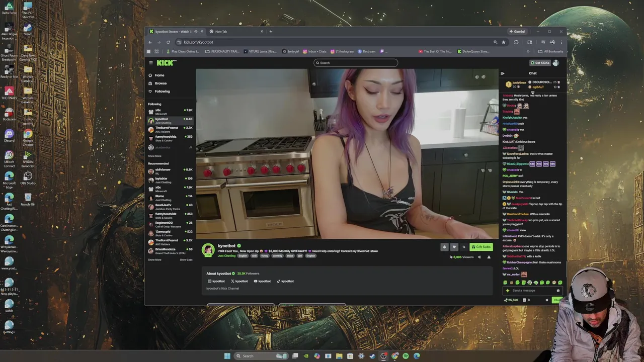
Task: Click the Gift Subs button
Action: (481, 247)
